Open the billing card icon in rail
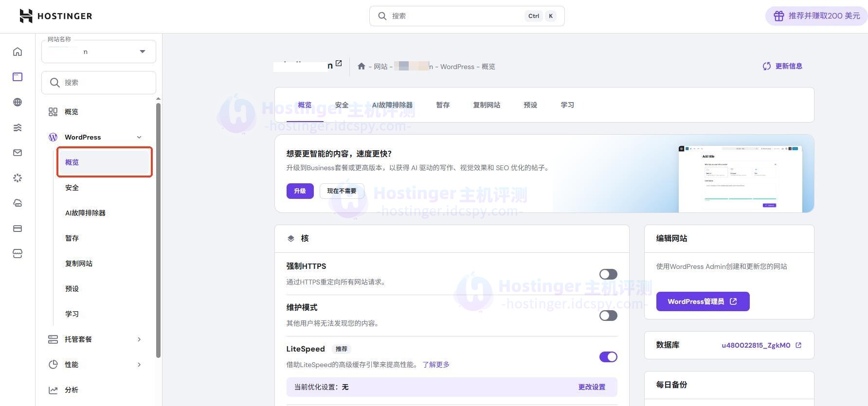This screenshot has width=868, height=406. [18, 229]
